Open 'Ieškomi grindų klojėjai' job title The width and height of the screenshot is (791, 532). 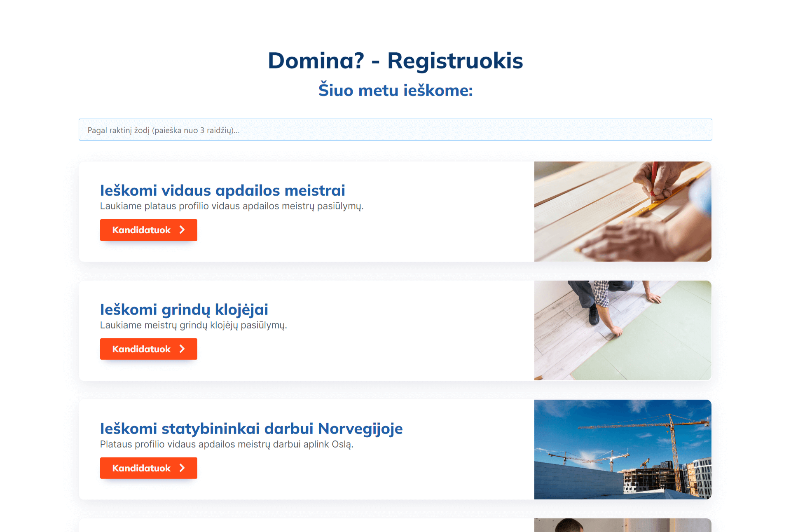click(x=184, y=309)
